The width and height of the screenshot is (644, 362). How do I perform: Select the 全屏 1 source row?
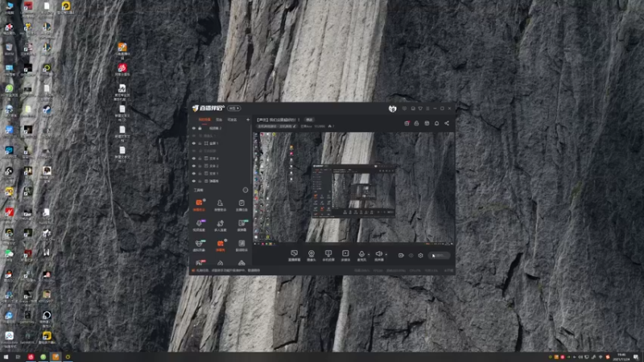221,143
